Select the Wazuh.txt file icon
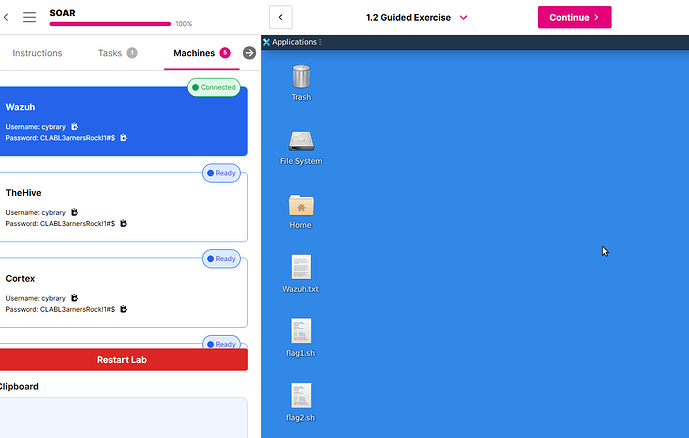Screen dimensions: 689x438 pos(301,267)
